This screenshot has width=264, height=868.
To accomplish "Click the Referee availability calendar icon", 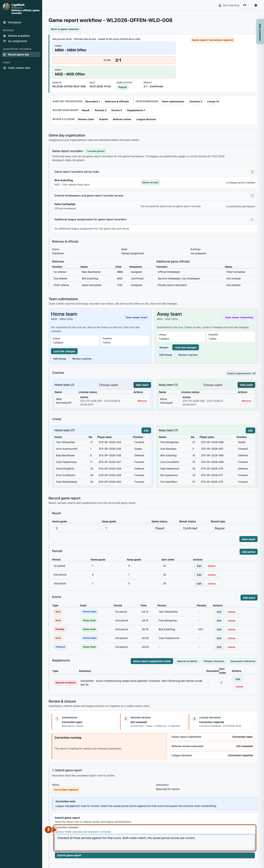I will pos(4,36).
